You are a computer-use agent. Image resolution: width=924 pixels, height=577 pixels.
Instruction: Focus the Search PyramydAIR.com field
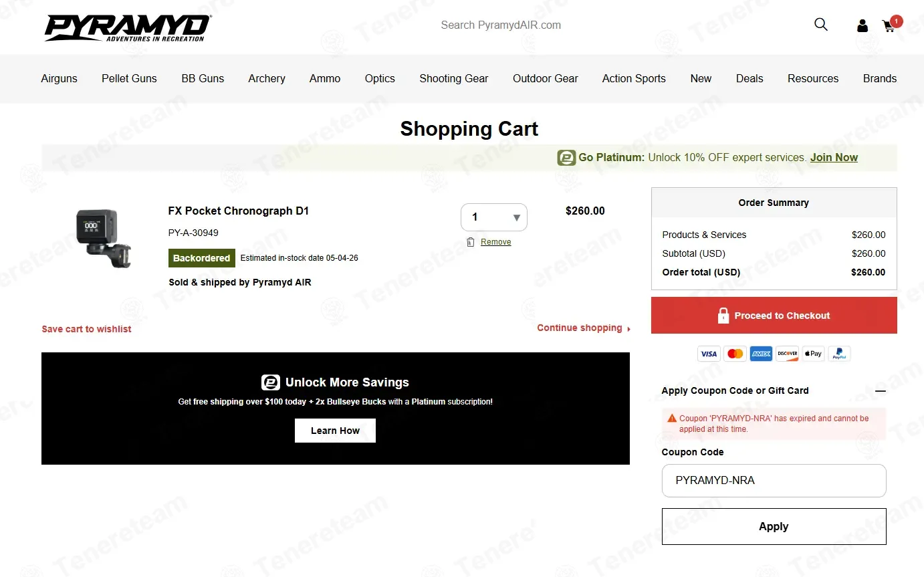[x=501, y=25]
